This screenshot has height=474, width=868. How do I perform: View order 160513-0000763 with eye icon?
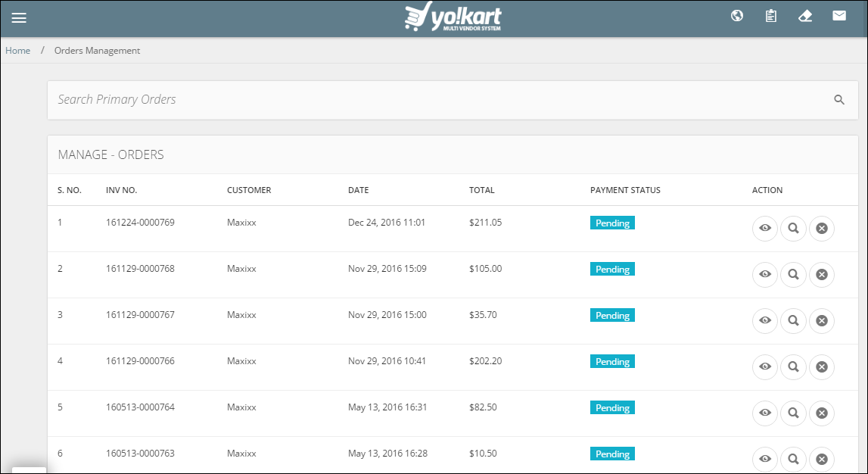pos(765,459)
